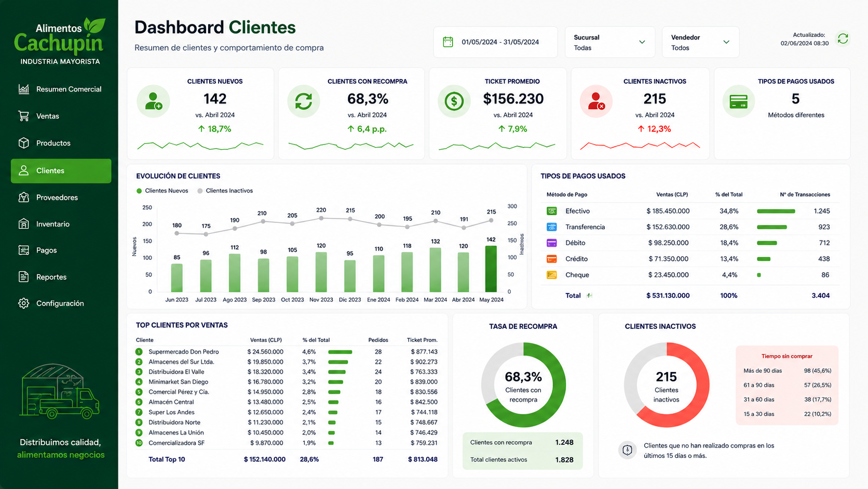This screenshot has width=868, height=489.
Task: Click the Clientes Inactivos red user icon
Action: 596,101
